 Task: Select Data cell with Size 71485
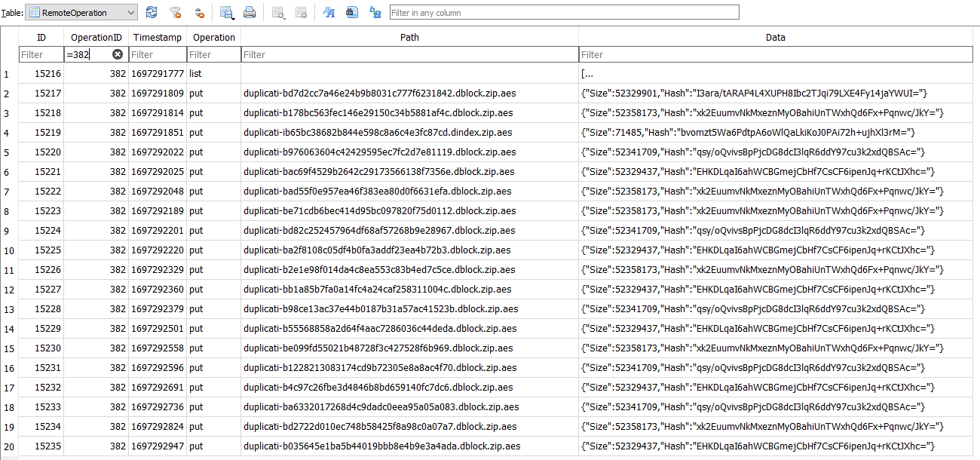[776, 133]
